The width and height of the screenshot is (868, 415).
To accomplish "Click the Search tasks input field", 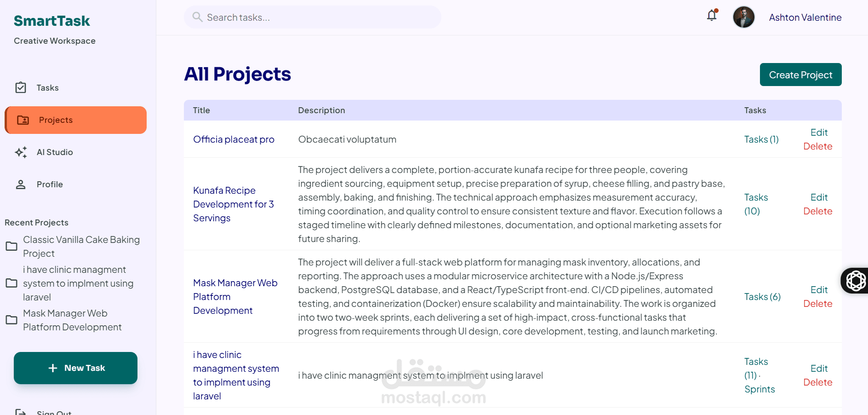I will pos(313,17).
